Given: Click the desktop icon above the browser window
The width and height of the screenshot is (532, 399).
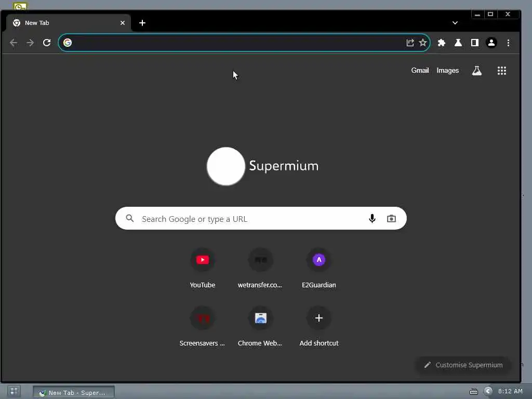Looking at the screenshot, I should pos(20,6).
